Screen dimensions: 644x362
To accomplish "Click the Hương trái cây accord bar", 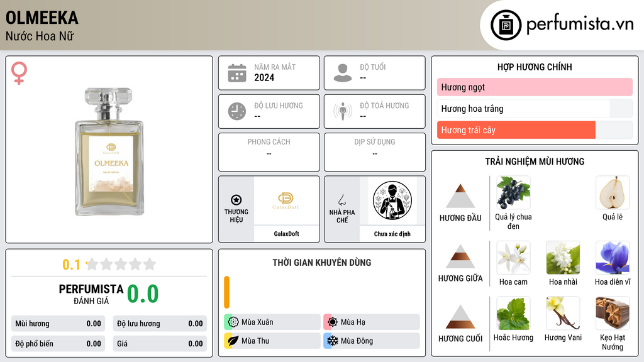I will point(535,129).
